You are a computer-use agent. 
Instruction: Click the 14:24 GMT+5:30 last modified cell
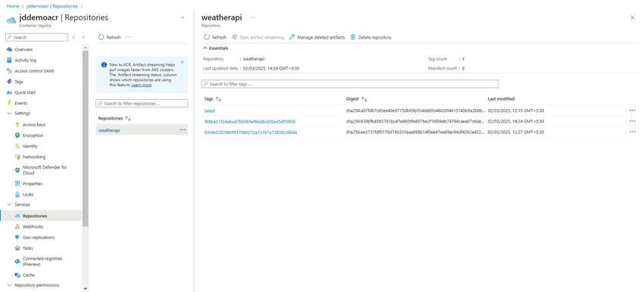tap(516, 121)
